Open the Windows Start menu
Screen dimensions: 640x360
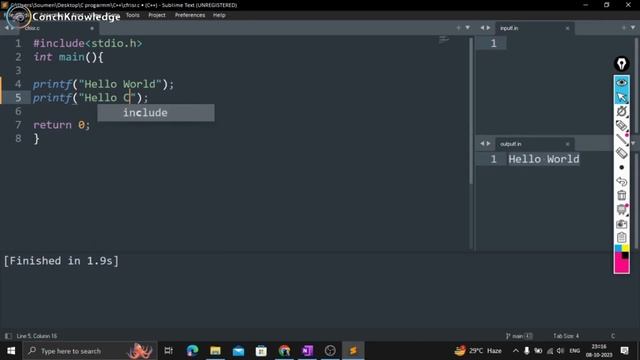(11, 351)
